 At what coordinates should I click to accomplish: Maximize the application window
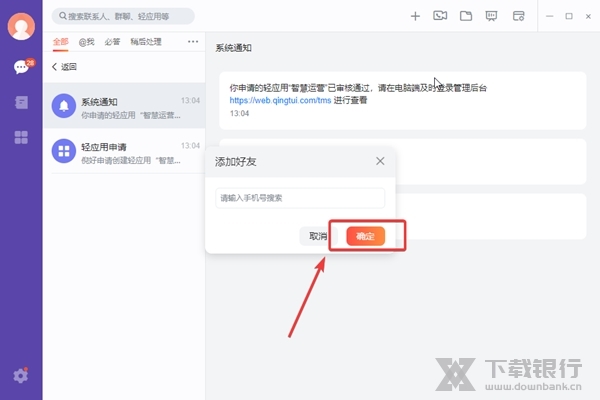[x=569, y=16]
